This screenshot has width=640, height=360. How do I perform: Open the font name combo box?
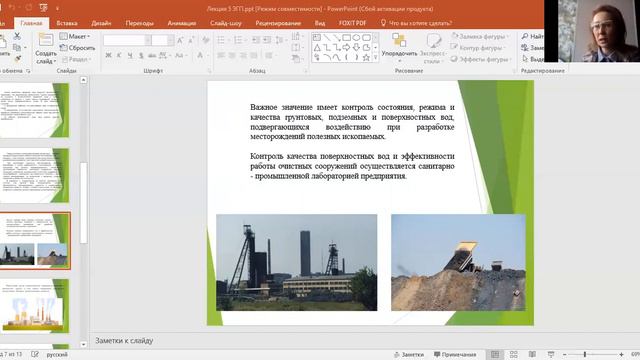[127, 40]
